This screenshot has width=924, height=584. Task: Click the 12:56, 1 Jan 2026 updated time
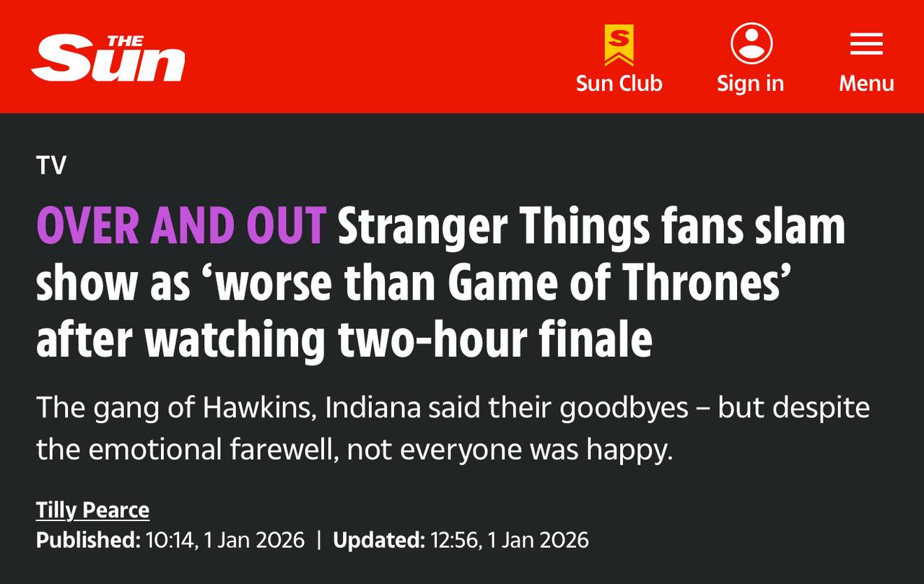coord(510,540)
